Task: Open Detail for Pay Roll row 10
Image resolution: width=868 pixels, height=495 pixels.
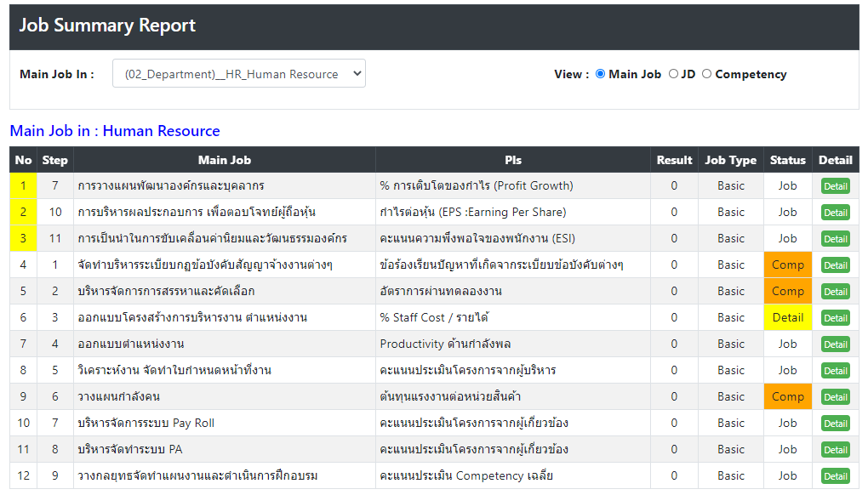Action: tap(836, 424)
